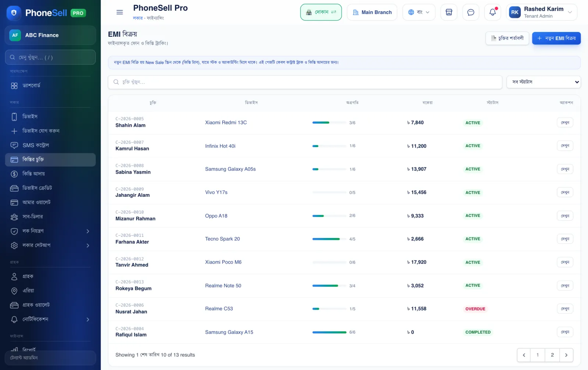The width and height of the screenshot is (588, 370).
Task: Click the OVERDUE status badge
Action: pos(475,309)
